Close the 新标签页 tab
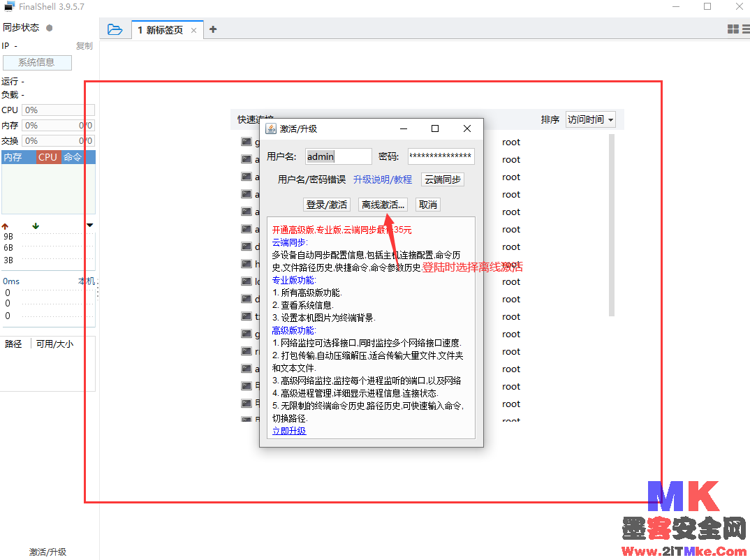The image size is (750, 560). click(x=193, y=30)
